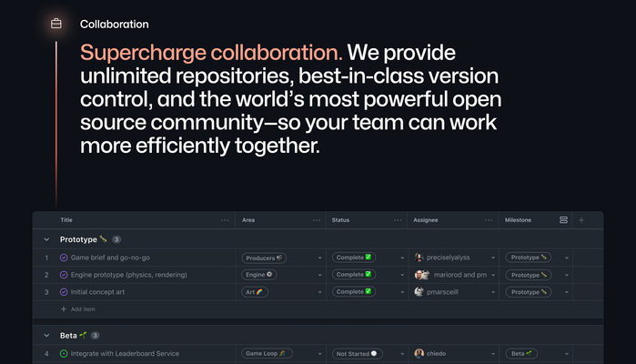Viewport: 636px width, 364px height.
Task: Click the Complete status of Initial concept art row
Action: tap(354, 291)
